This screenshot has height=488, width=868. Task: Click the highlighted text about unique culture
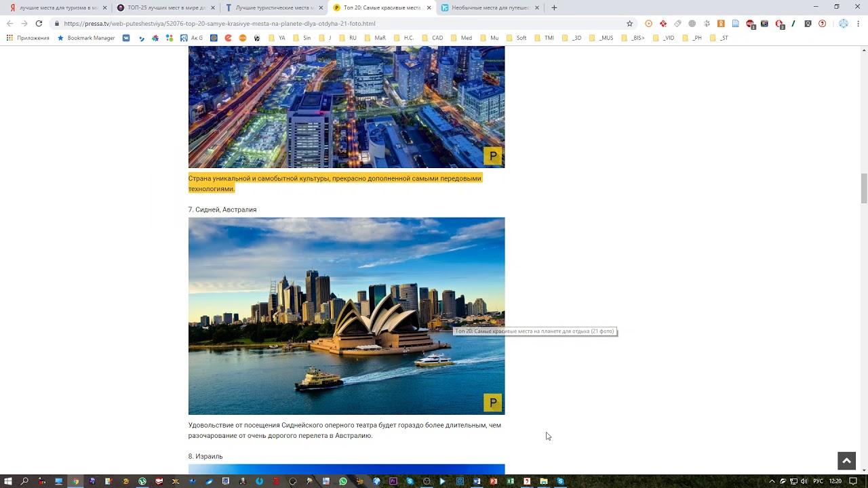(335, 184)
